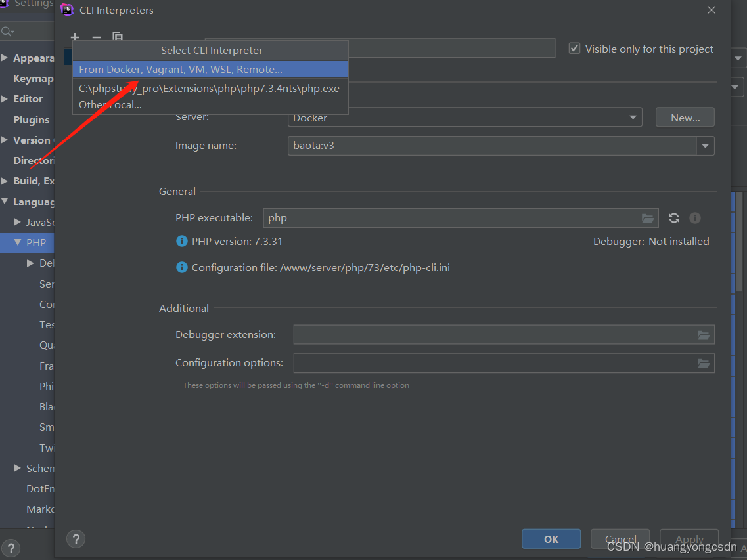This screenshot has height=560, width=747.
Task: Close the CLI Interpreters dialog
Action: pyautogui.click(x=712, y=10)
